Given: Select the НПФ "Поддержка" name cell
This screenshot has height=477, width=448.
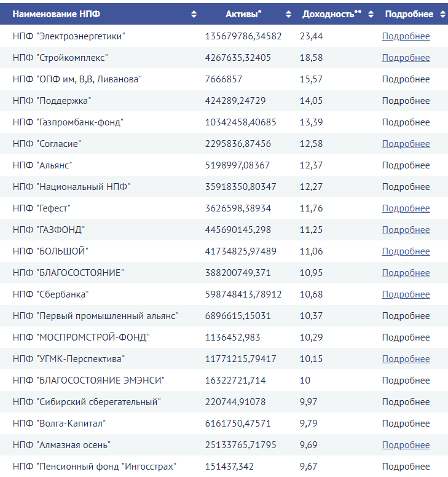Looking at the screenshot, I should coord(52,101).
